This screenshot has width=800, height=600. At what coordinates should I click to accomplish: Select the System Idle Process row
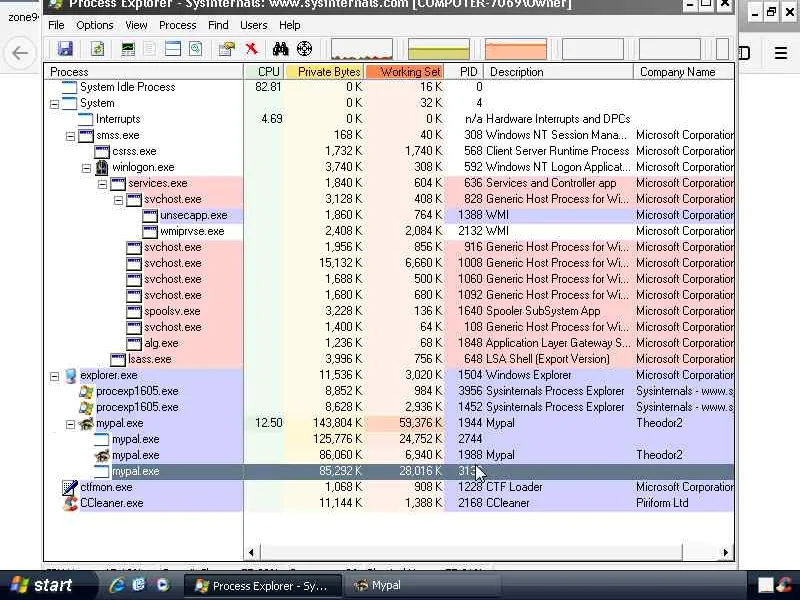pyautogui.click(x=389, y=87)
